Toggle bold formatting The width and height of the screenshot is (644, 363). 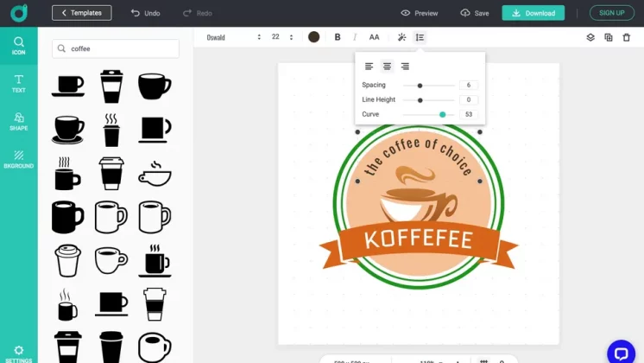click(338, 37)
